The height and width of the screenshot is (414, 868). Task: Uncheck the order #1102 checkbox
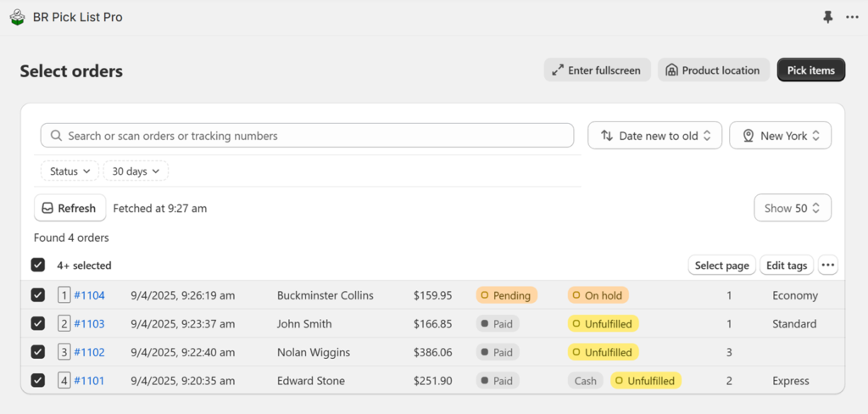[37, 352]
